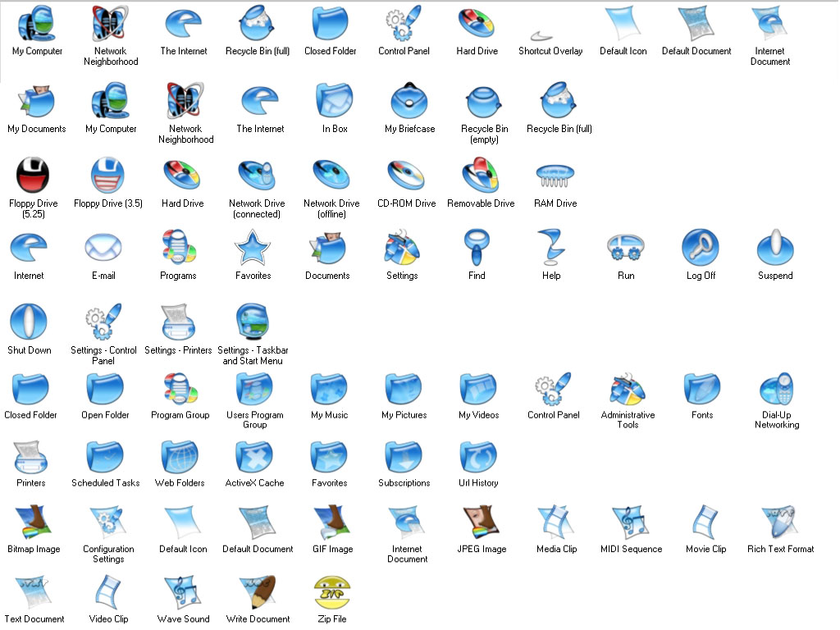Select the CD-ROM Drive icon

point(406,175)
